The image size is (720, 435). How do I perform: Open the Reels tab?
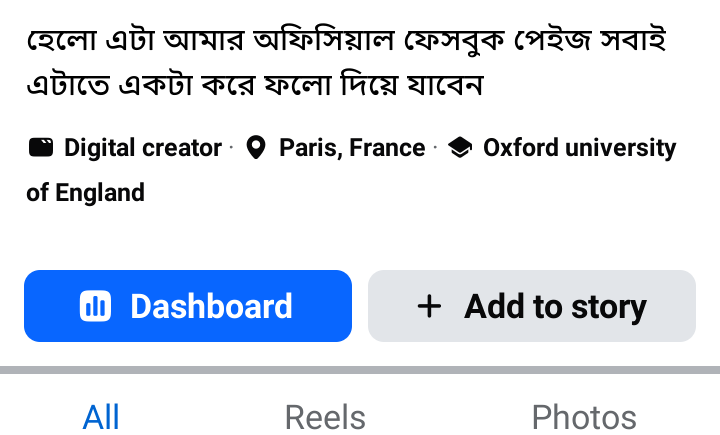[325, 416]
